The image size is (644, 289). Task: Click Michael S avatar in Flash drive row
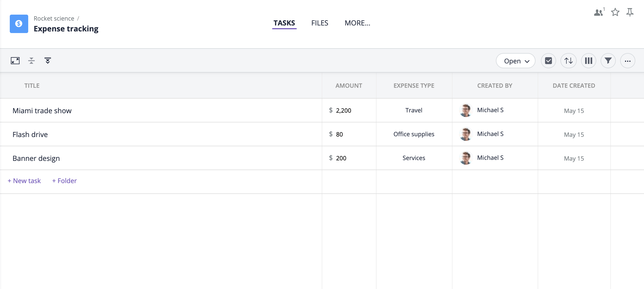tap(466, 134)
